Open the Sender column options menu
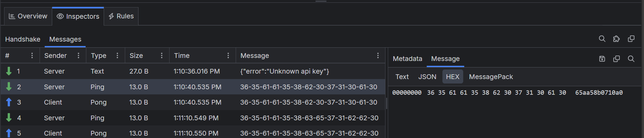The width and height of the screenshot is (644, 138). 78,56
